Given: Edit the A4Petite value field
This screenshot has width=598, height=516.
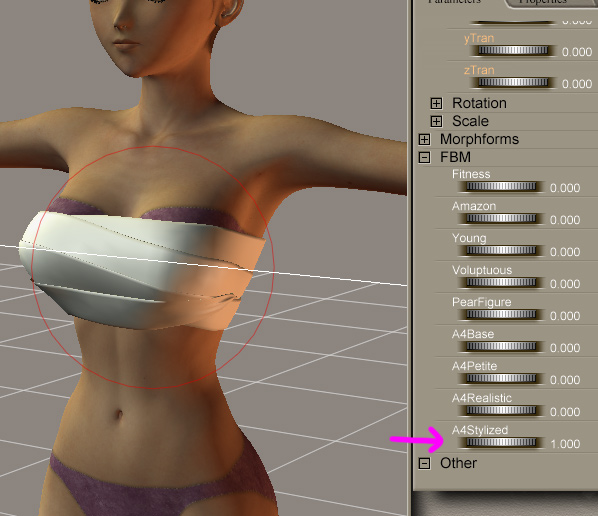Looking at the screenshot, I should [565, 380].
